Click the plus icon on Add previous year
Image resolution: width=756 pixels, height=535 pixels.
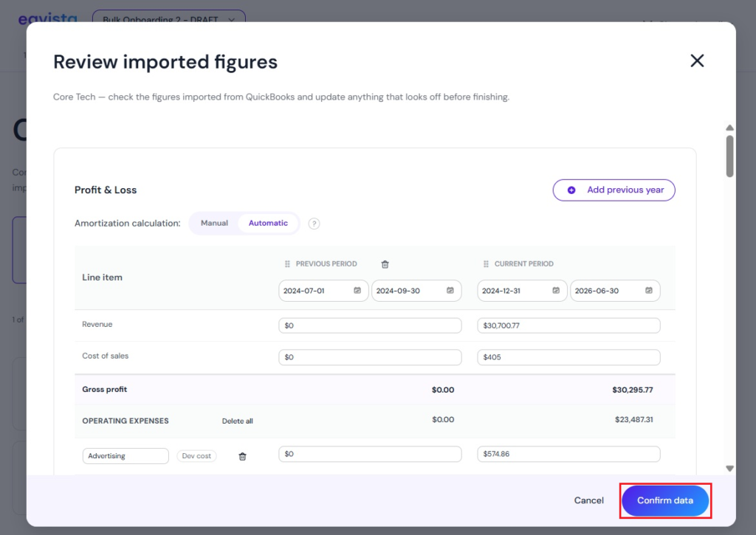pyautogui.click(x=571, y=190)
